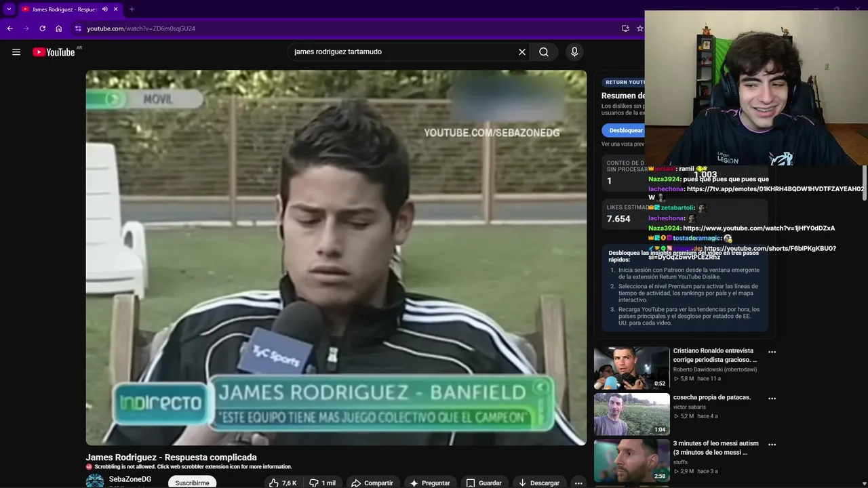
Task: Open browser home page icon
Action: tap(59, 28)
